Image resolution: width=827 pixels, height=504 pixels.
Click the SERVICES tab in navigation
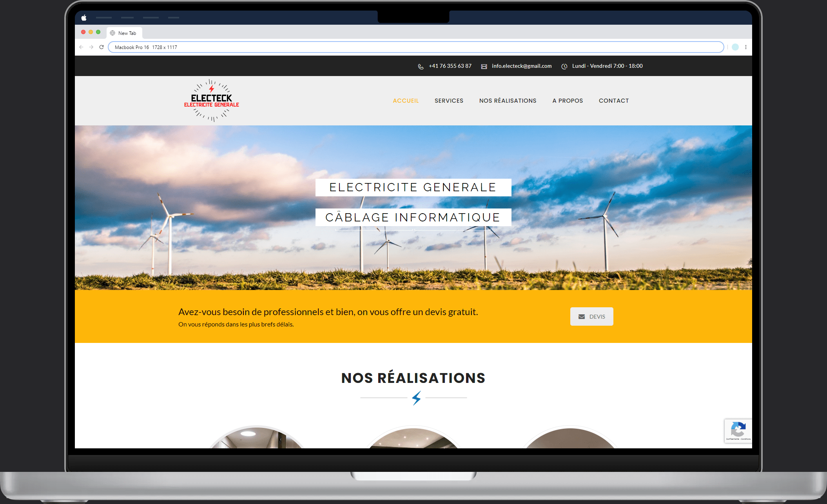[448, 100]
